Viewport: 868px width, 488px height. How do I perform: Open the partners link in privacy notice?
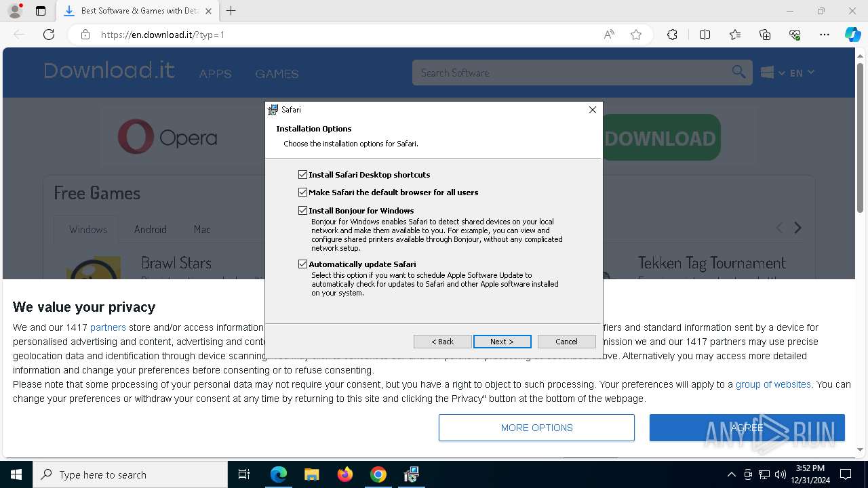coord(108,327)
